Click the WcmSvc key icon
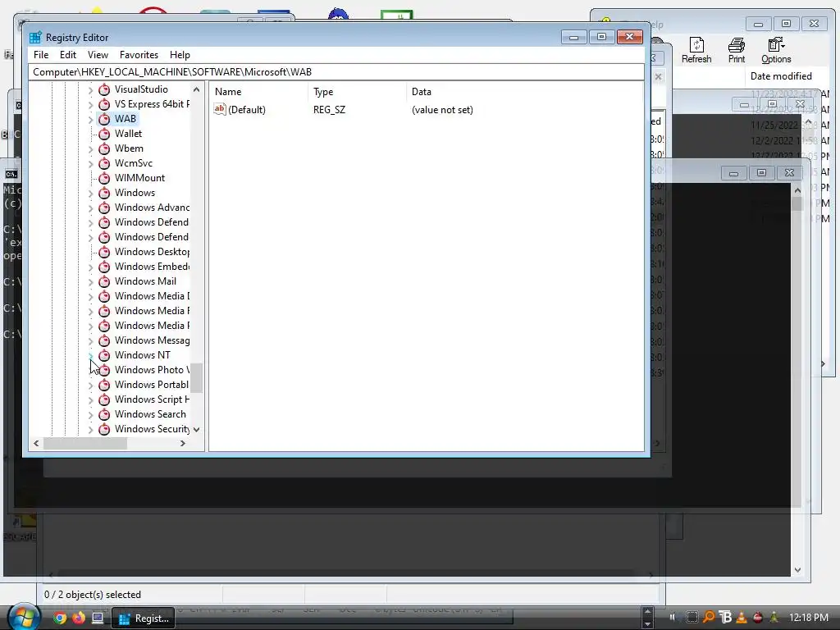Image resolution: width=840 pixels, height=630 pixels. [x=104, y=163]
